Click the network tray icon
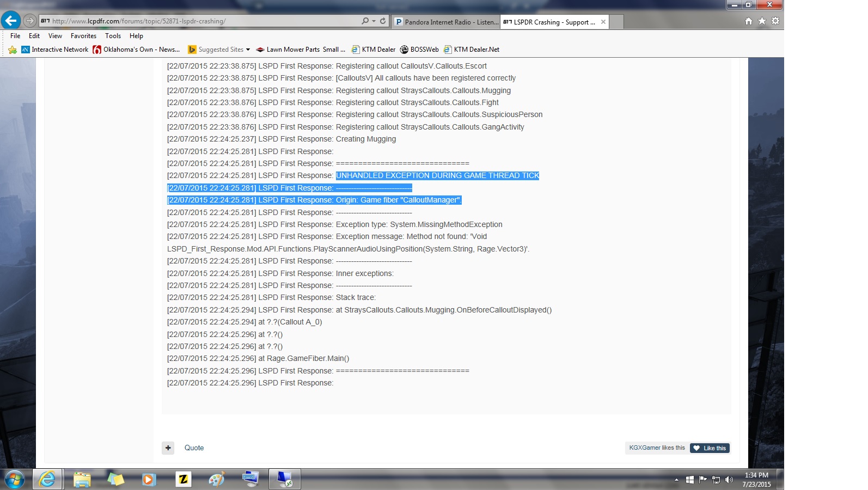The width and height of the screenshot is (868, 490). click(716, 480)
